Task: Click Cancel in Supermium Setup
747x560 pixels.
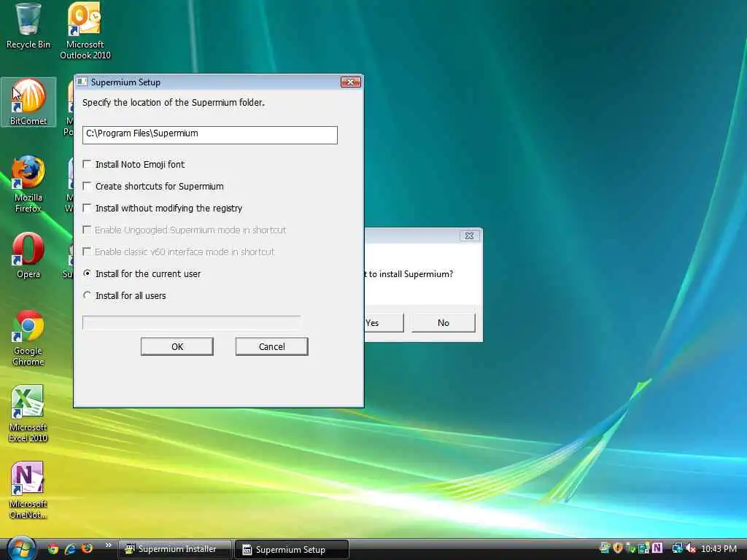Action: click(x=271, y=346)
